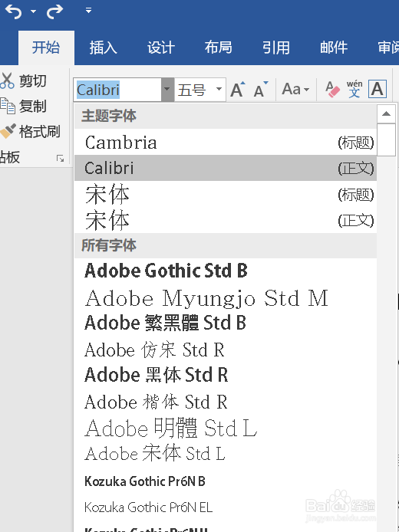The width and height of the screenshot is (399, 532).
Task: Select Adobe 楷体 Std R font
Action: click(x=226, y=402)
